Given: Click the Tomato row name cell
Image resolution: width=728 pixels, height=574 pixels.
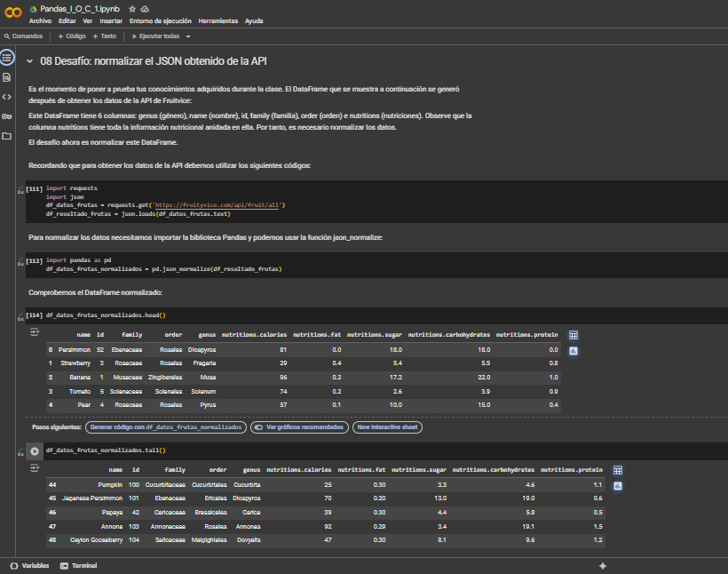Looking at the screenshot, I should (x=80, y=391).
